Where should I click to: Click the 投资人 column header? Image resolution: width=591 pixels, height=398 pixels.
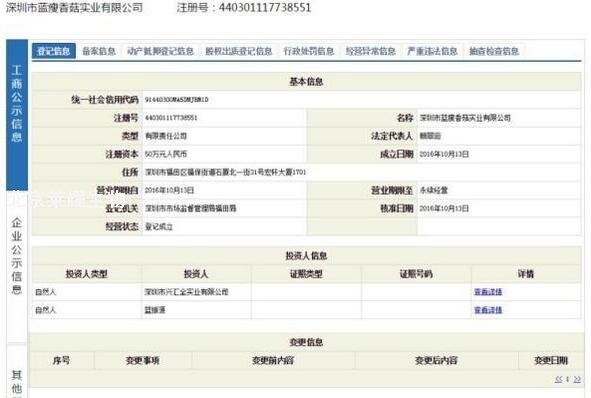[x=196, y=274]
